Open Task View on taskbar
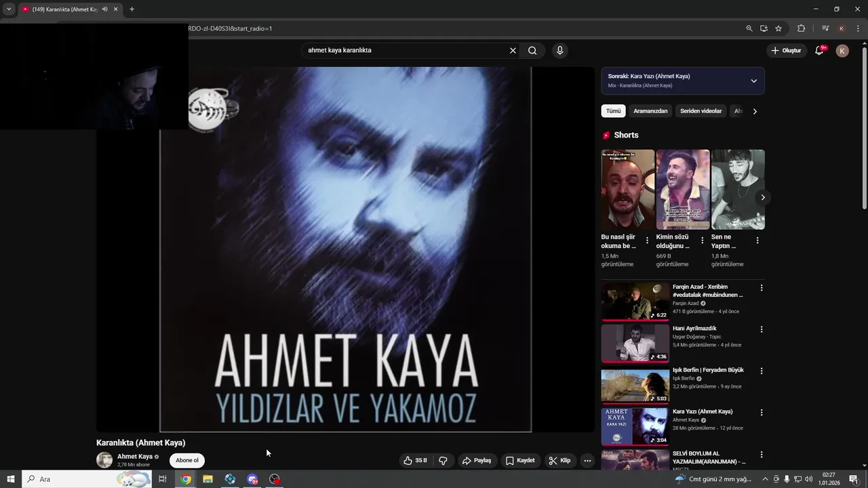The height and width of the screenshot is (488, 868). tap(163, 479)
